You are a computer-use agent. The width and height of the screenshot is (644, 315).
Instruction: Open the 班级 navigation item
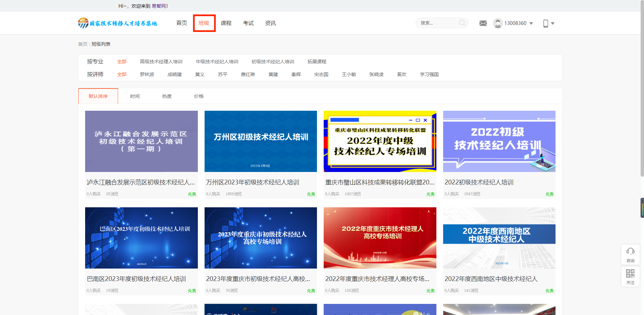click(x=204, y=23)
